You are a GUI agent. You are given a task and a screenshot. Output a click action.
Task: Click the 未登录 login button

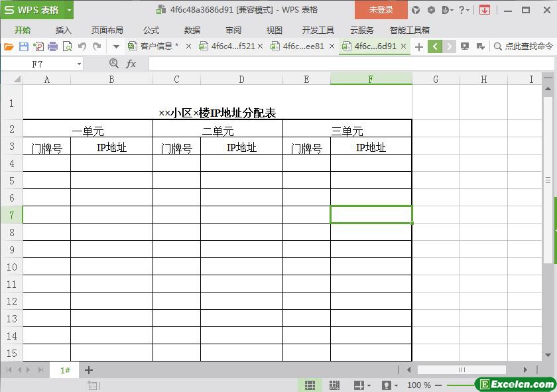pos(381,10)
